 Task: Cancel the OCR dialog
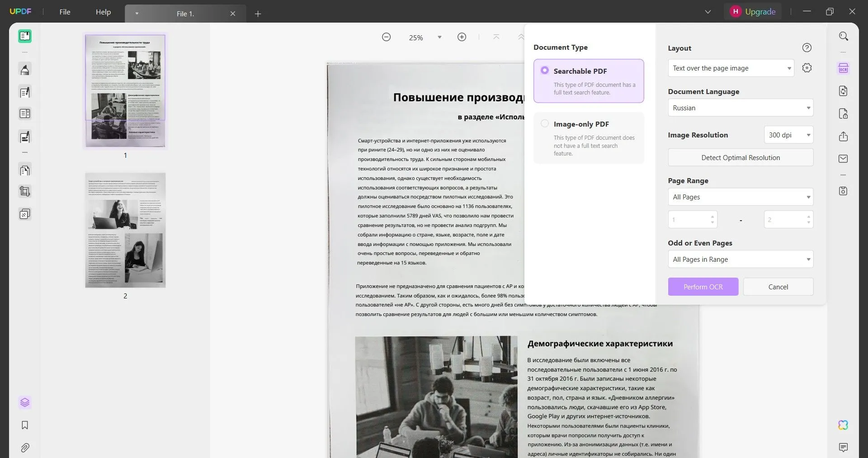click(778, 287)
